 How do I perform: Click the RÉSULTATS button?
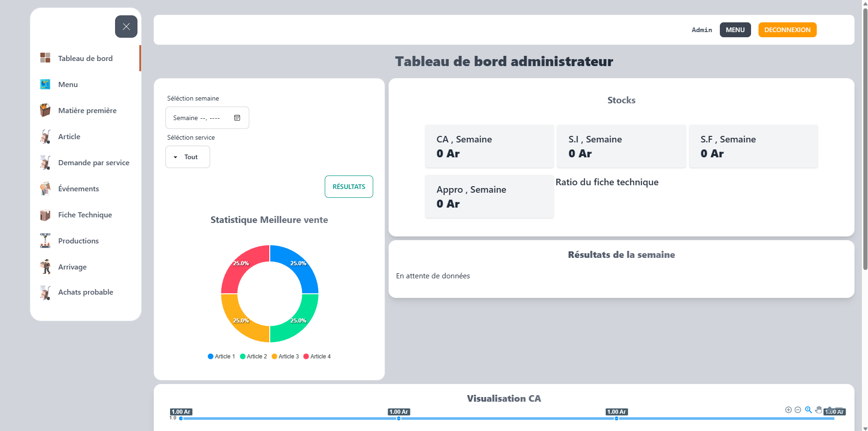(349, 187)
